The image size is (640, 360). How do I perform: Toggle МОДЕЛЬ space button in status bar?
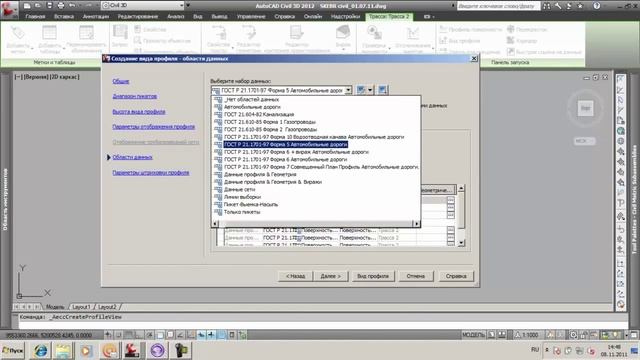[x=473, y=335]
